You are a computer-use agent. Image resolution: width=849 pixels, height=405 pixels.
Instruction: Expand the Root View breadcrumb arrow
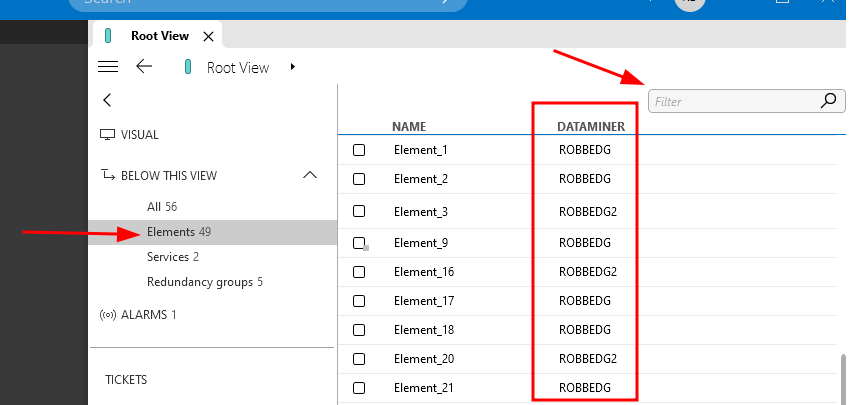click(292, 67)
